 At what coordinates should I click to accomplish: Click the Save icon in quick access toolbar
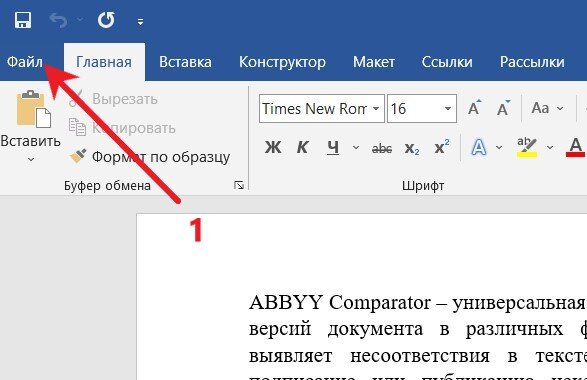click(23, 20)
